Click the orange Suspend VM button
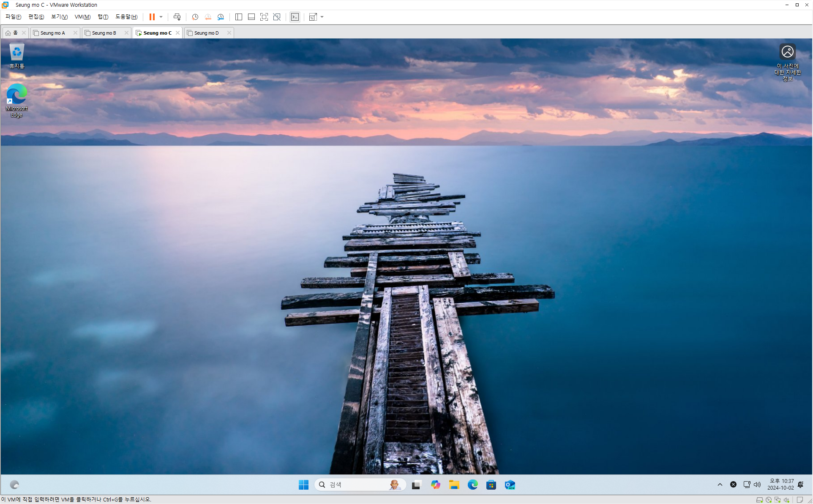 [x=152, y=17]
